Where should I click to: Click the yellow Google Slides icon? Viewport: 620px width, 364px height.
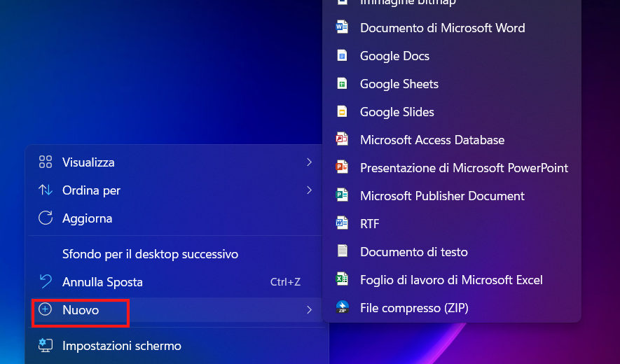click(x=342, y=112)
